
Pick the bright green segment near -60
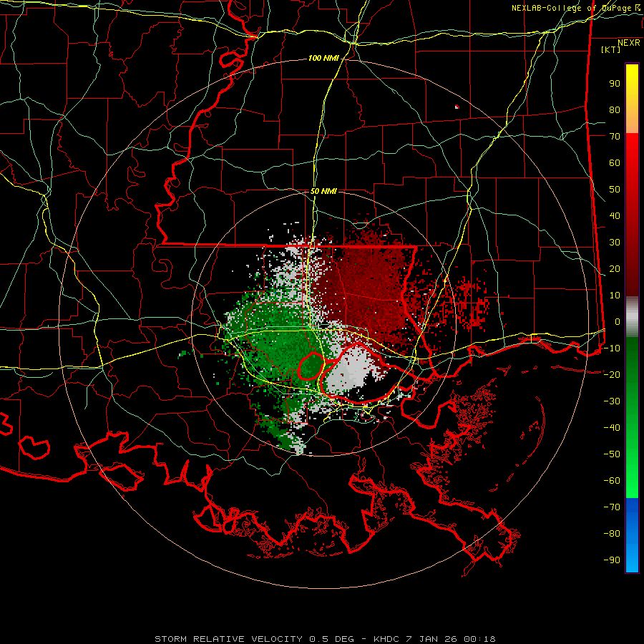(x=632, y=481)
